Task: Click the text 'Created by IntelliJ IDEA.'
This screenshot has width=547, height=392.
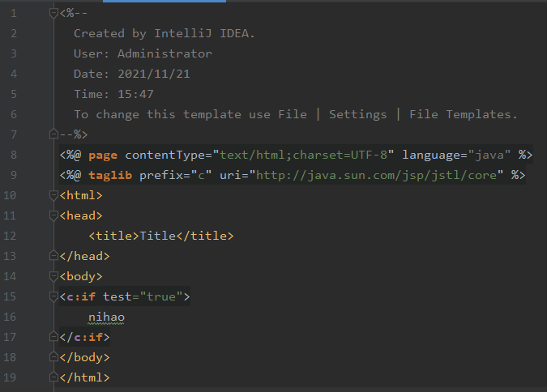Action: point(165,33)
